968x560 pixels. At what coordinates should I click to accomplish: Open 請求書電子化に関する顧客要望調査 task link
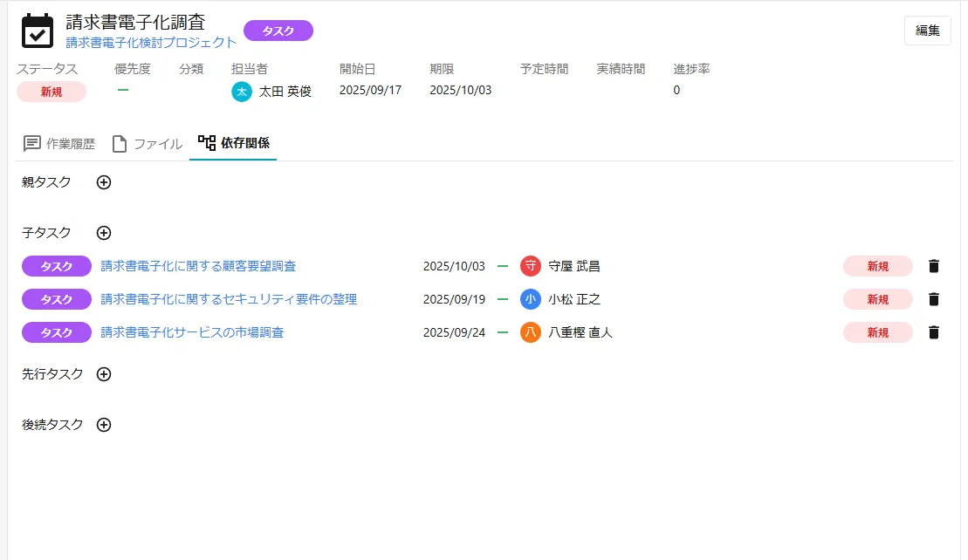198,266
